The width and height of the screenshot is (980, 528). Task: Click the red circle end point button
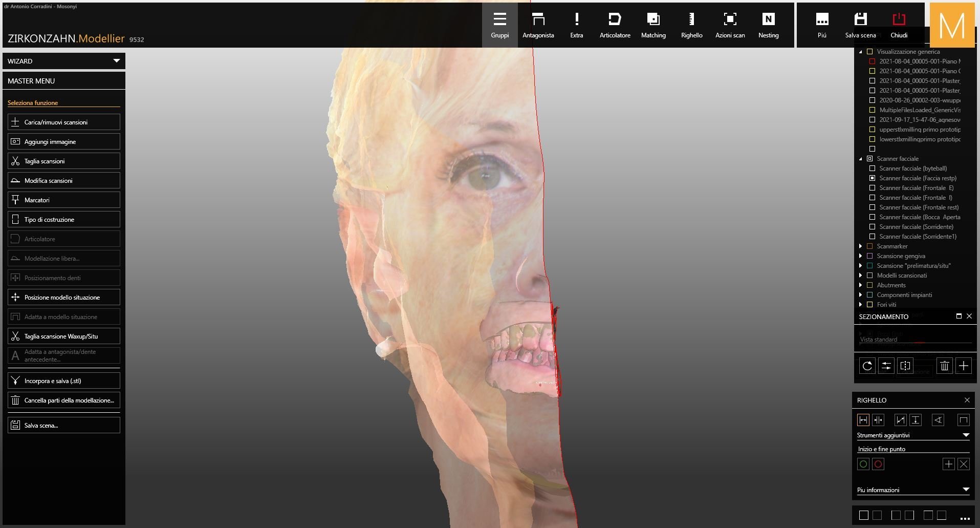pos(878,464)
